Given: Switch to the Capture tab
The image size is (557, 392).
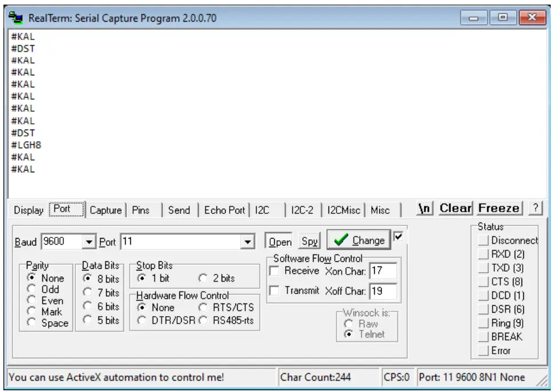Looking at the screenshot, I should pos(106,210).
